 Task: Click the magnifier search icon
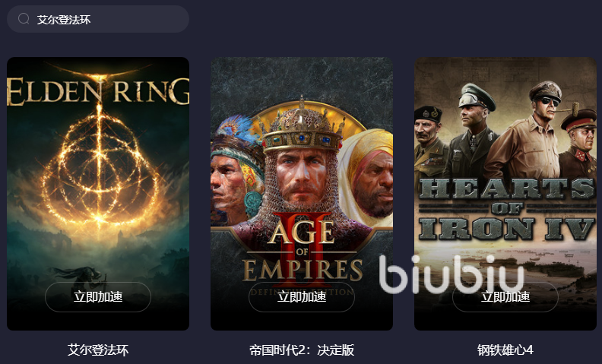24,19
